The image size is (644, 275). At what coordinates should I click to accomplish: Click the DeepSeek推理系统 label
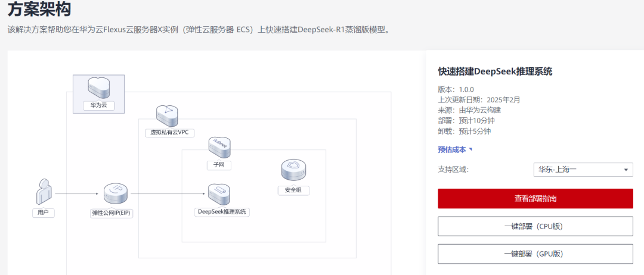coord(222,212)
